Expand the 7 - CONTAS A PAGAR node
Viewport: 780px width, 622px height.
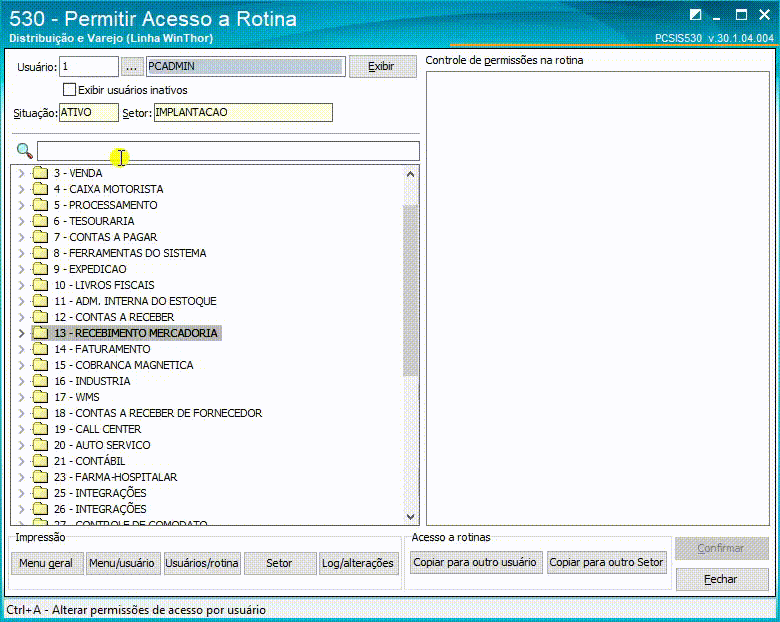point(21,237)
